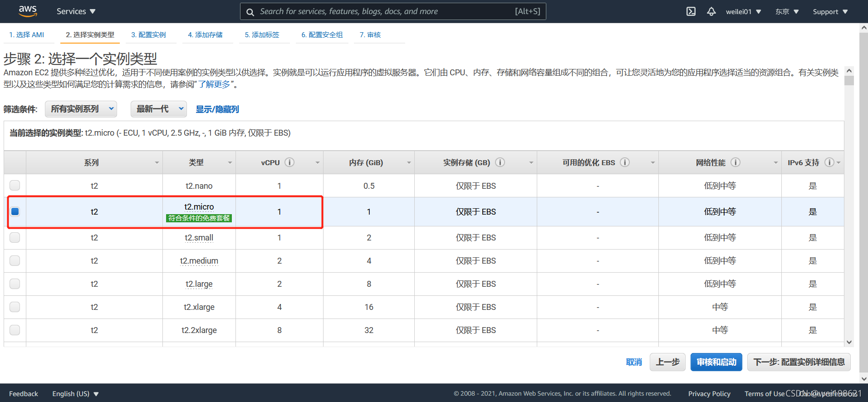Open the 所有实例系列 filter dropdown
This screenshot has width=868, height=402.
81,109
